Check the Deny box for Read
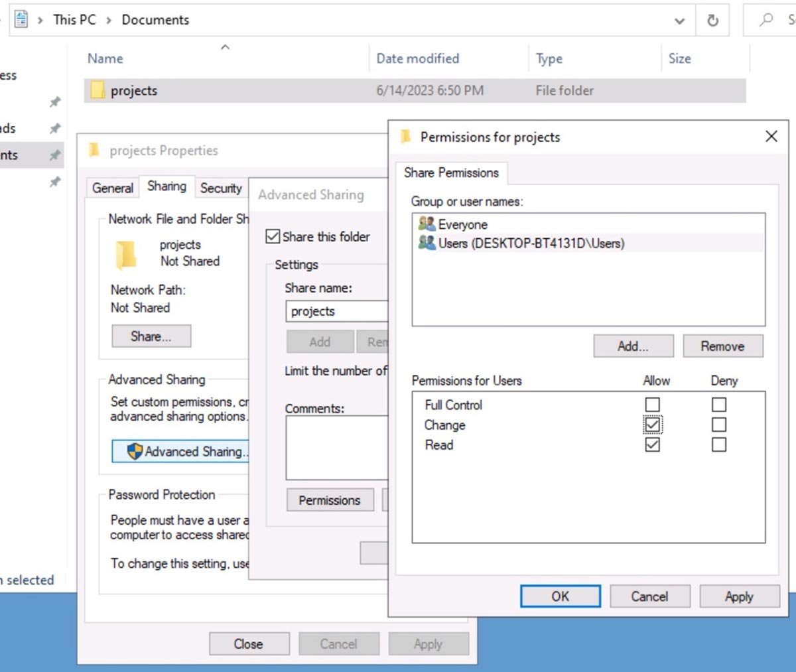The image size is (796, 672). pos(719,444)
